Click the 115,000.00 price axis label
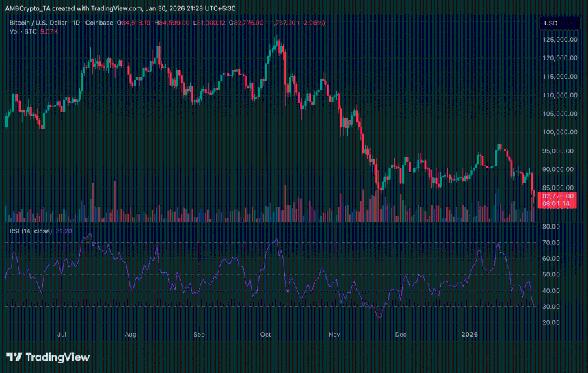This screenshot has height=373, width=588. [x=560, y=76]
